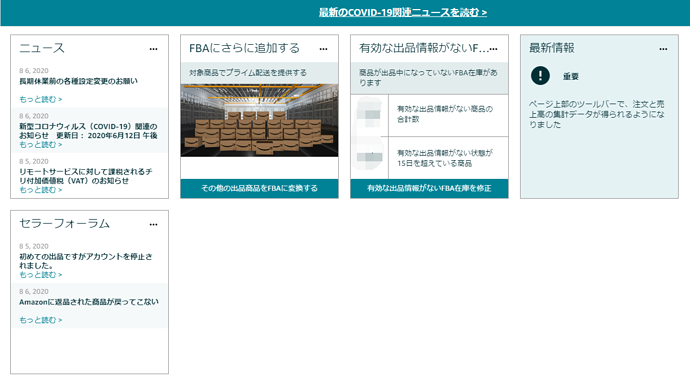Read more on the アカウントを停止されました forum post
This screenshot has width=690, height=377.
[x=40, y=275]
